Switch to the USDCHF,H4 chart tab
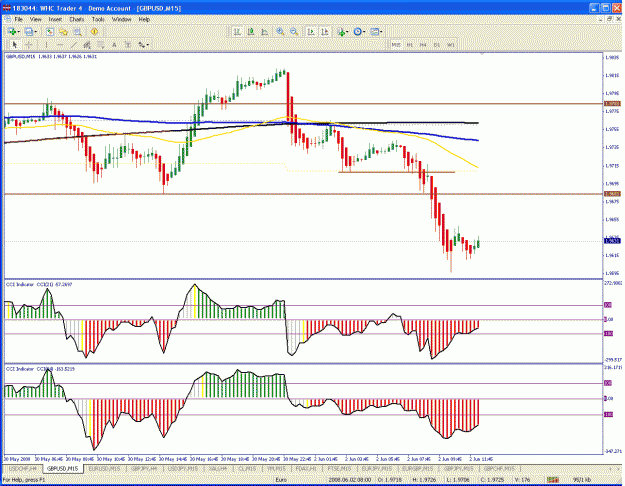The width and height of the screenshot is (625, 486). pos(22,468)
